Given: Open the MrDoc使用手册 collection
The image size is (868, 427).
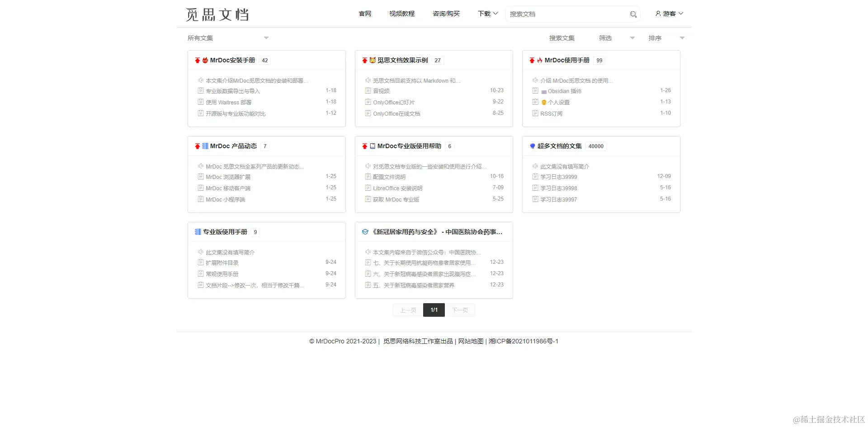Looking at the screenshot, I should (x=567, y=60).
